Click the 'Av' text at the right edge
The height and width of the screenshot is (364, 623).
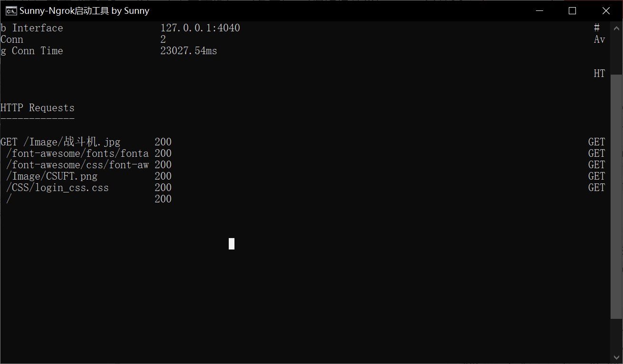(599, 39)
